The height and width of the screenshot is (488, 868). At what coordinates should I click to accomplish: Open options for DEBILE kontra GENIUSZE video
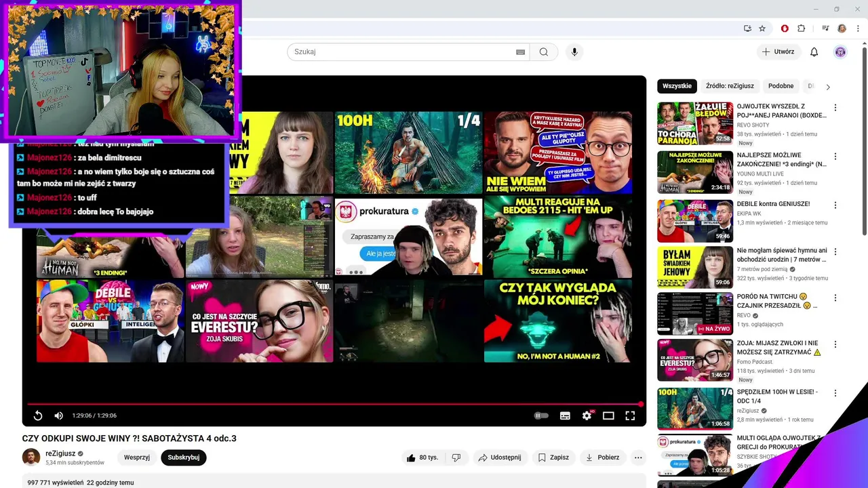click(835, 205)
